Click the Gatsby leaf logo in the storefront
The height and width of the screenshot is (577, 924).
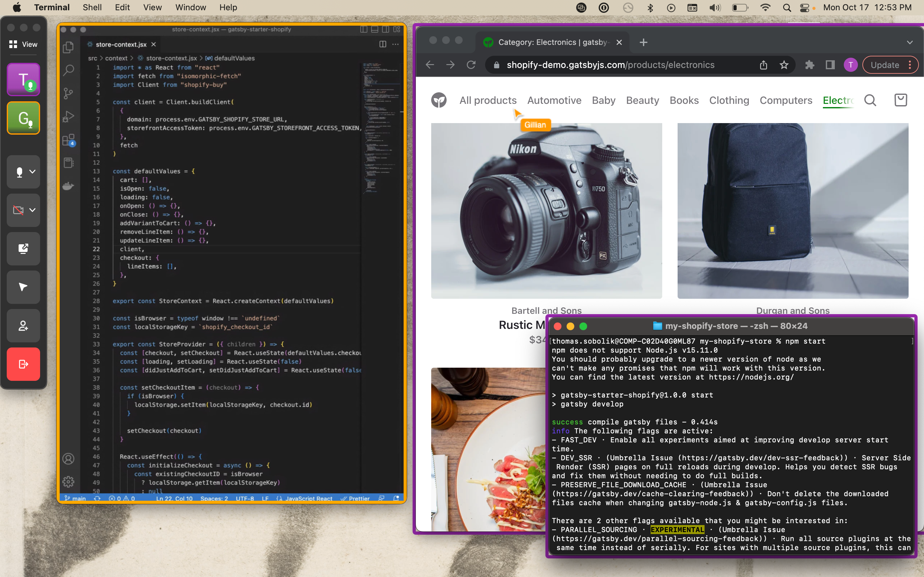(439, 100)
